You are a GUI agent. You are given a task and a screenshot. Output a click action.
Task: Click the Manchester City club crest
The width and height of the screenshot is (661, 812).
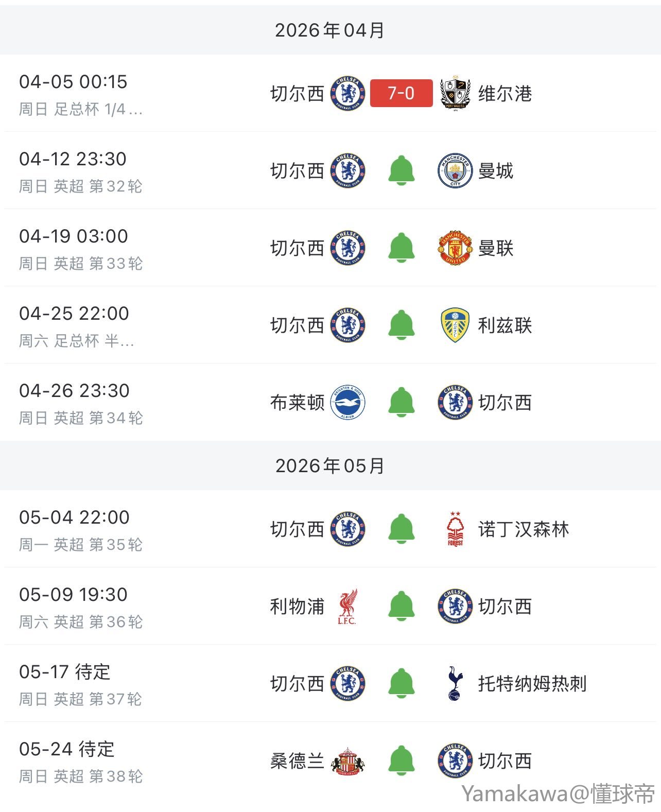(455, 170)
